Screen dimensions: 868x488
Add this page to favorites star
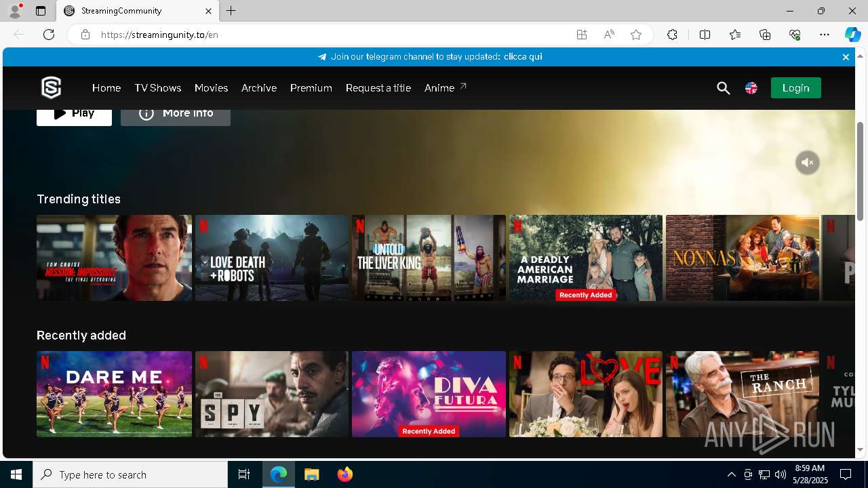pyautogui.click(x=636, y=35)
